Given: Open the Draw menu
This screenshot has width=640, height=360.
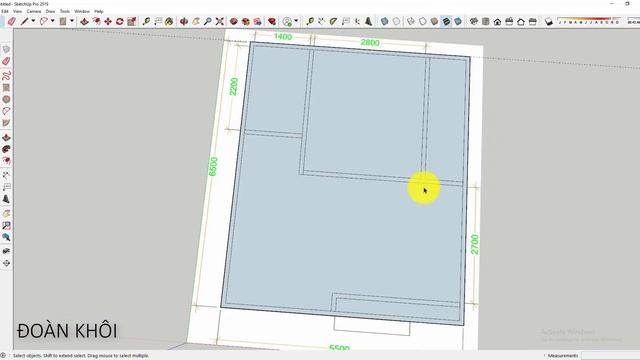Looking at the screenshot, I should pyautogui.click(x=50, y=11).
